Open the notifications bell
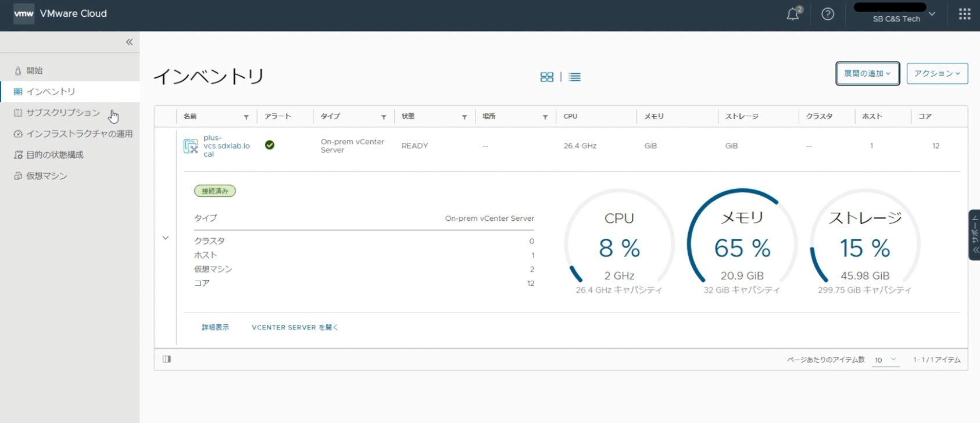 793,14
